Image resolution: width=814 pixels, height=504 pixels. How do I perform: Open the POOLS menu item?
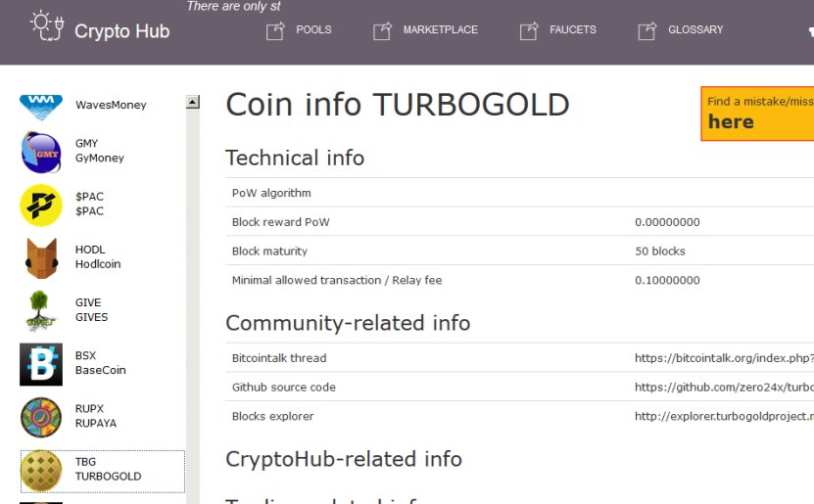point(313,29)
